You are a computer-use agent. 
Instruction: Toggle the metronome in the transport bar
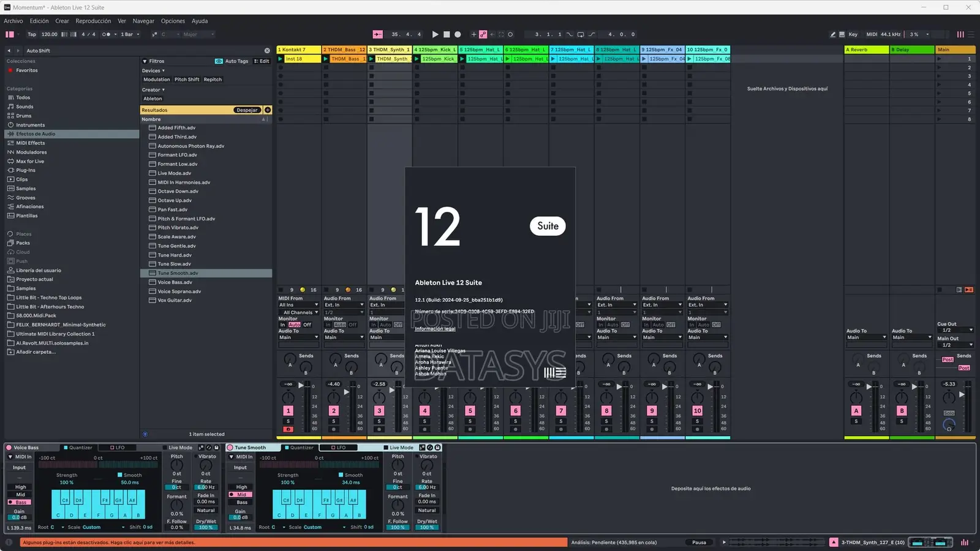(107, 34)
